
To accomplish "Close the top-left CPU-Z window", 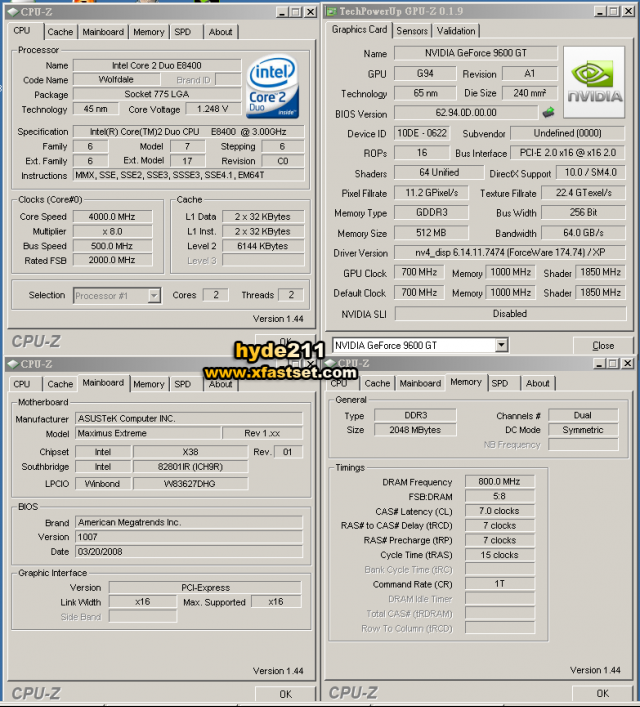I will click(x=310, y=12).
